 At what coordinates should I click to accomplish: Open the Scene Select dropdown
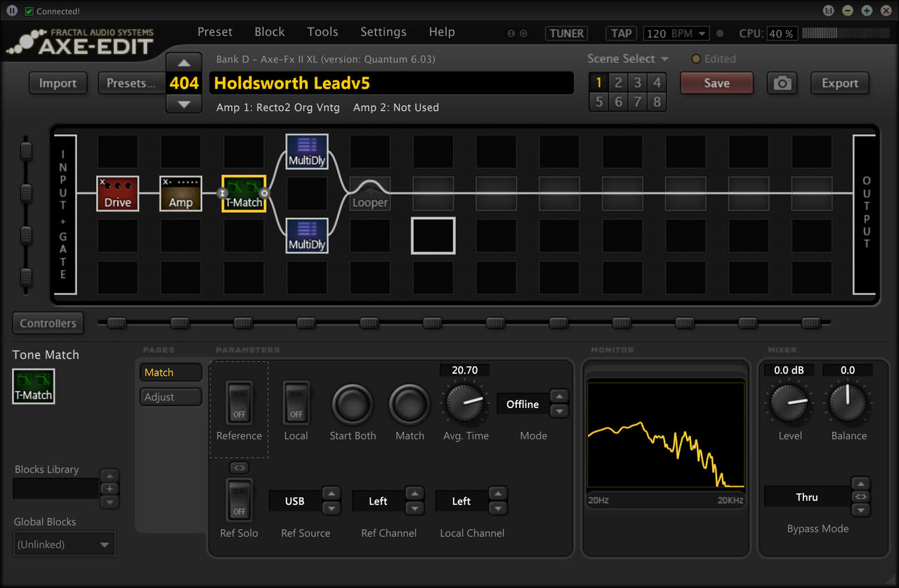pos(627,59)
